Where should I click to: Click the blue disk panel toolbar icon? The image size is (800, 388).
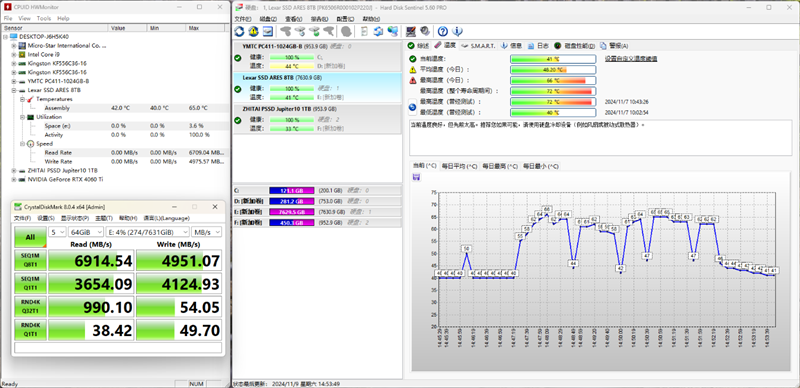pyautogui.click(x=268, y=32)
